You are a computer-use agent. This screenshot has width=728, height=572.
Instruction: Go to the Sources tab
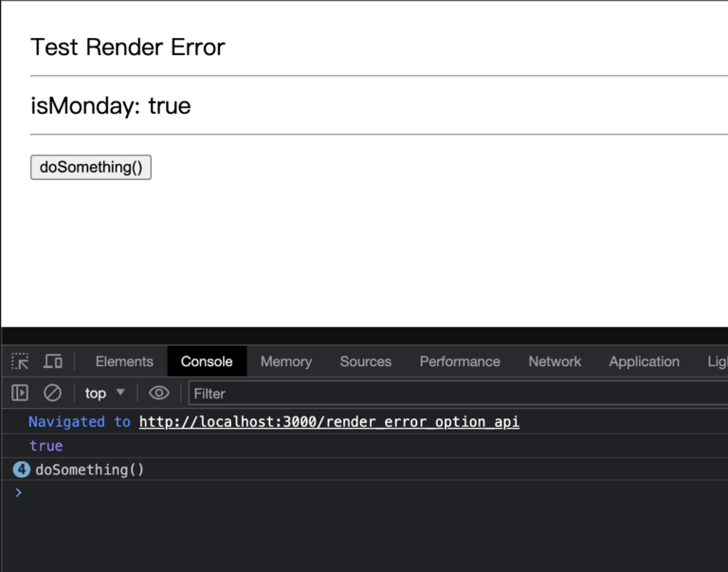365,361
